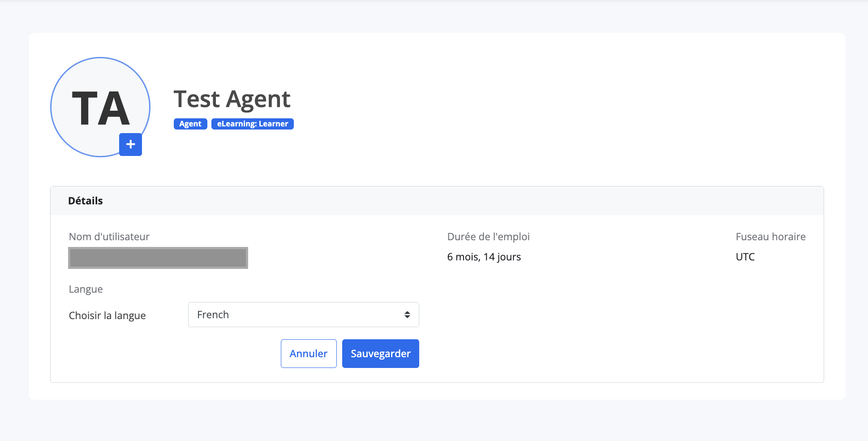Click the Fuseau horaire label
The width and height of the screenshot is (868, 441).
(x=771, y=237)
